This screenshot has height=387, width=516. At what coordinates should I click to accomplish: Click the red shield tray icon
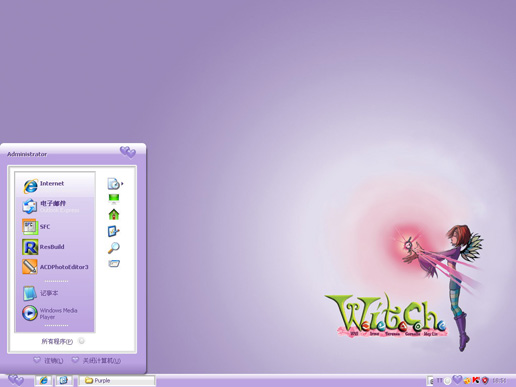coord(485,380)
